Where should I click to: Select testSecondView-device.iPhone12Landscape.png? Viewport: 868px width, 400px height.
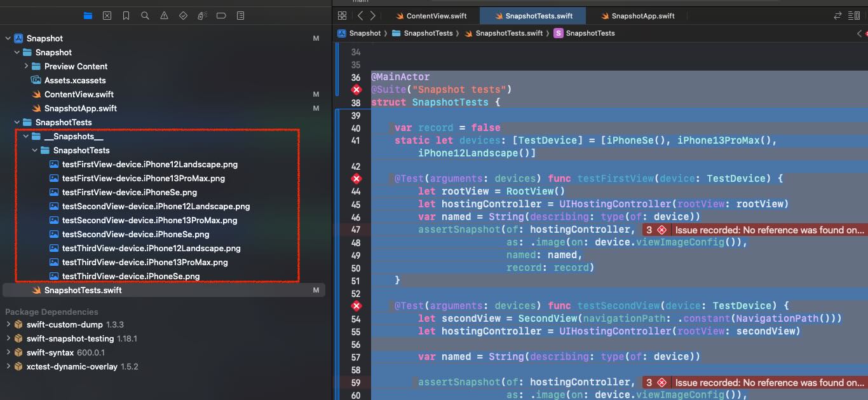[149, 206]
